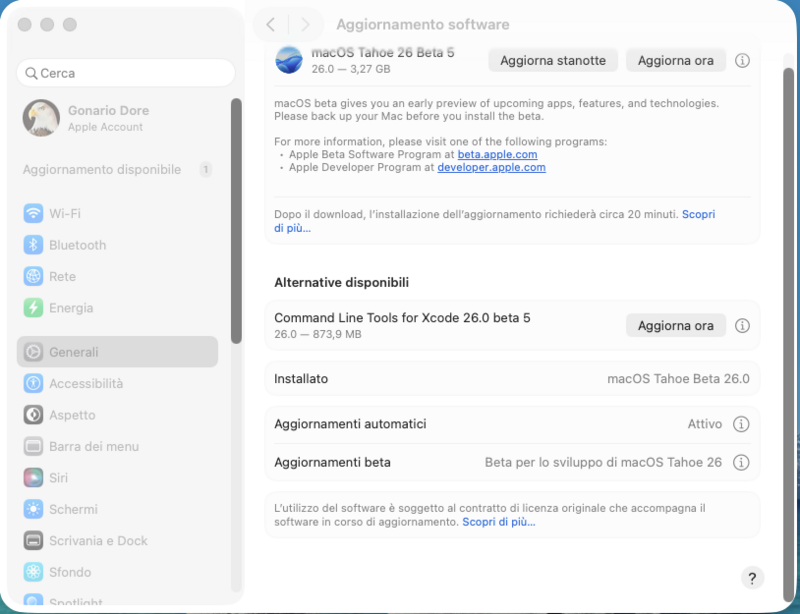Click the Barra dei menu icon
Image resolution: width=800 pixels, height=614 pixels.
(33, 447)
